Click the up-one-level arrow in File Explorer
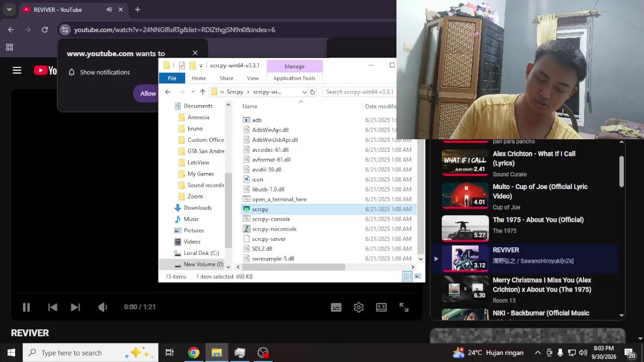644x362 pixels. [203, 92]
